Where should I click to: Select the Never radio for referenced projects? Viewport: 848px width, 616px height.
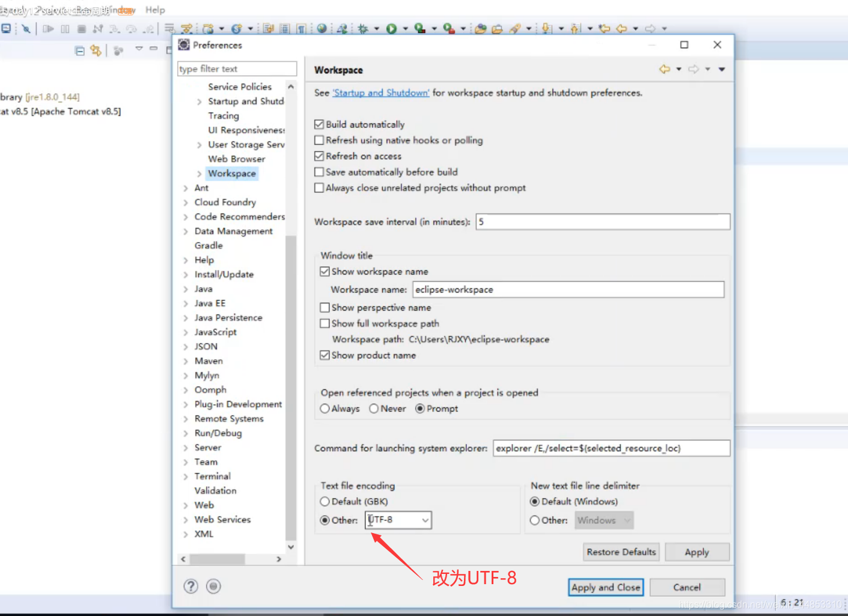point(374,409)
